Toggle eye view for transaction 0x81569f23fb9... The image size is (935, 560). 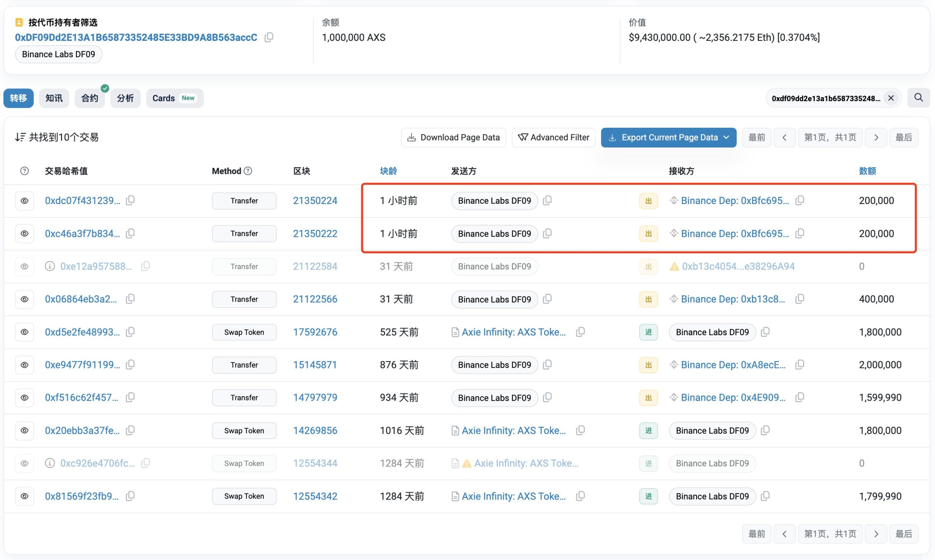click(24, 496)
